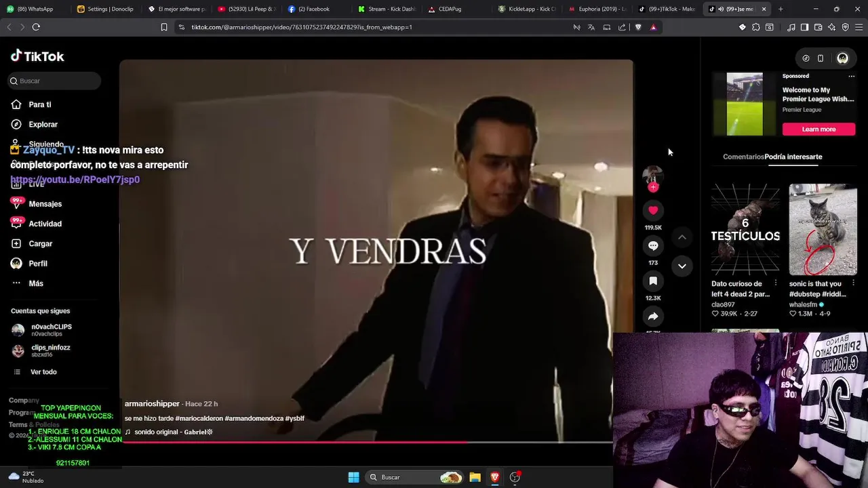Screen dimensions: 868x488
Task: Like the video with heart icon
Action: coord(653,210)
